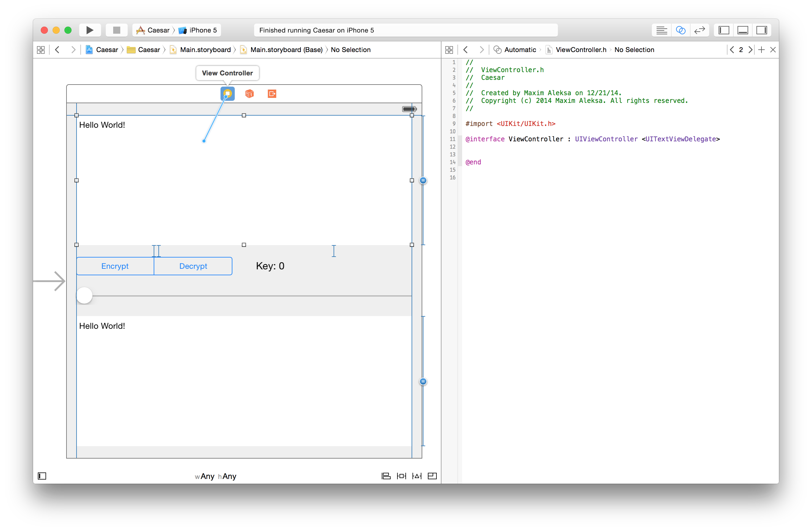
Task: Select the lower equal-height constraint badge
Action: (x=423, y=381)
